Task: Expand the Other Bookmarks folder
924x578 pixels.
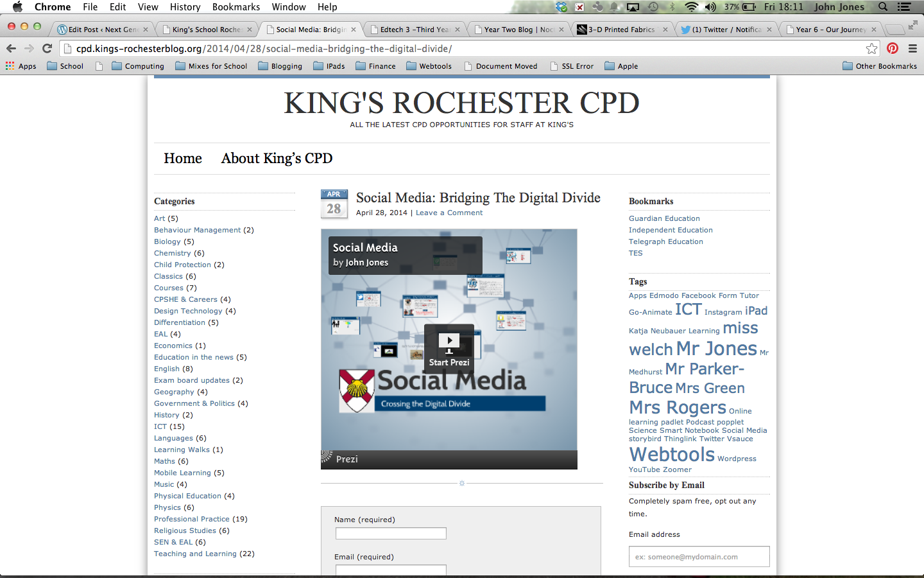Action: [880, 66]
